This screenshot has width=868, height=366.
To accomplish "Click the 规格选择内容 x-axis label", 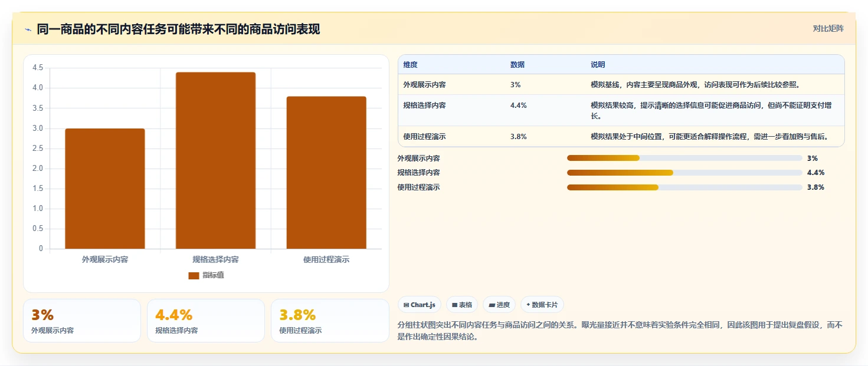I will pyautogui.click(x=215, y=259).
